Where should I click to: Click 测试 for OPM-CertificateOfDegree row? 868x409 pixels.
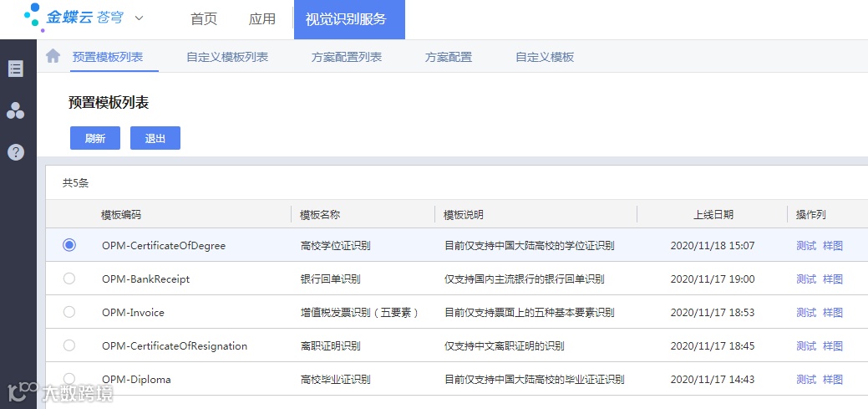[x=806, y=246]
